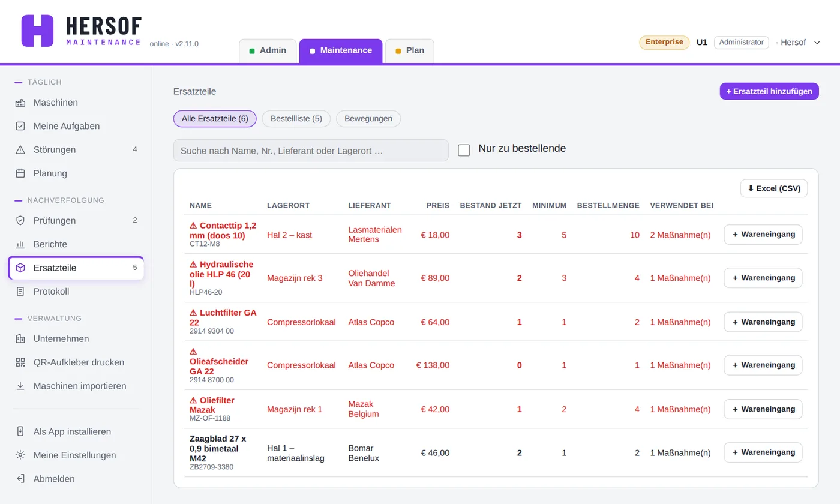Click the QR-Aufkleber drucken QR icon

pyautogui.click(x=20, y=362)
